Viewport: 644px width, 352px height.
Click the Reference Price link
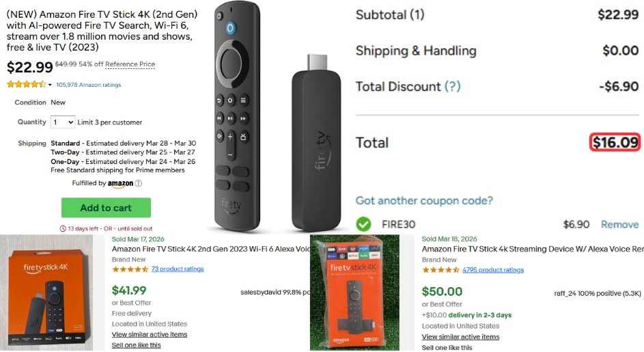(130, 64)
